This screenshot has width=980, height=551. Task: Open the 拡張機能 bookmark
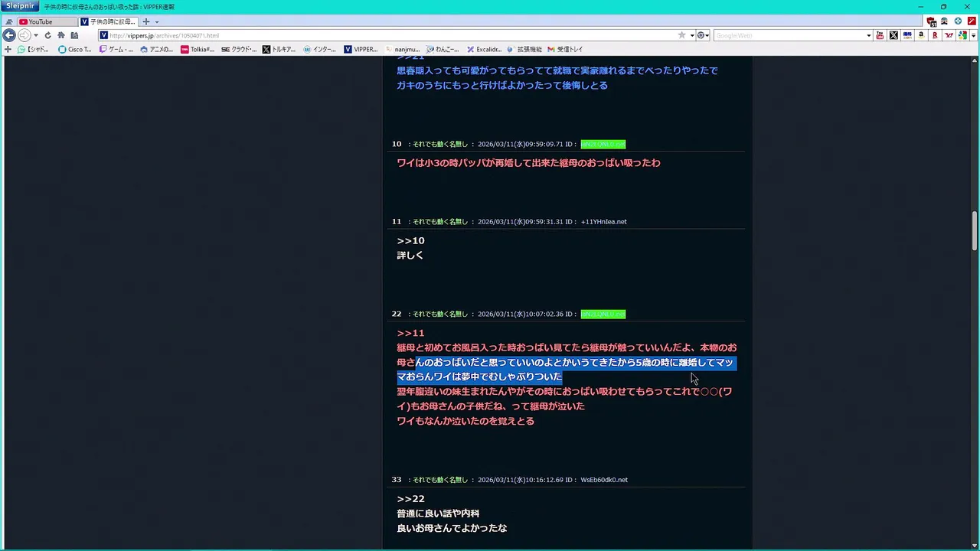click(524, 49)
